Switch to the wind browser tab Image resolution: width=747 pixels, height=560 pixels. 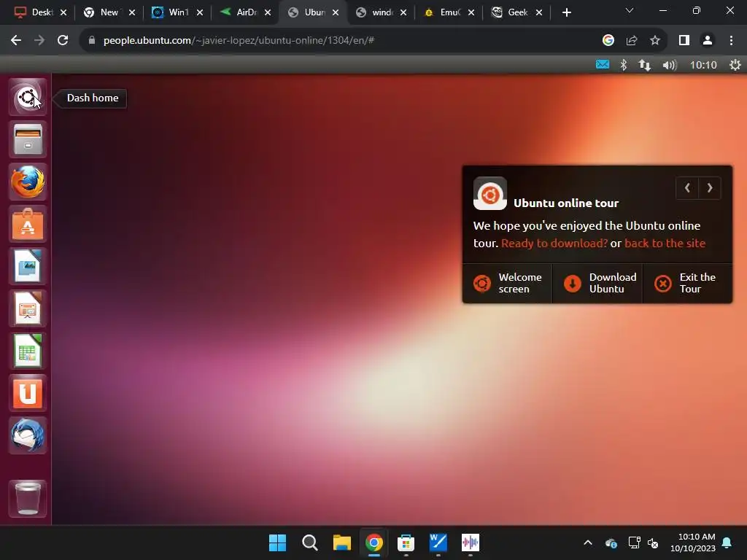(x=381, y=12)
